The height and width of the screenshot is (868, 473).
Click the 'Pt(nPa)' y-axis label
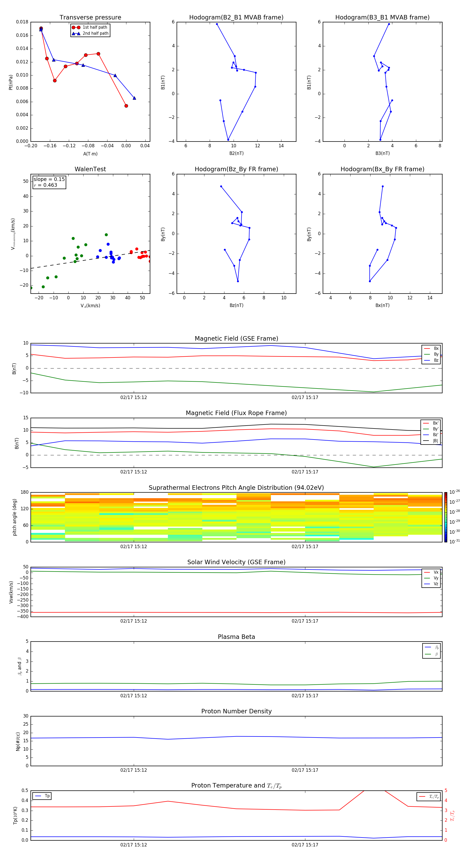point(11,82)
